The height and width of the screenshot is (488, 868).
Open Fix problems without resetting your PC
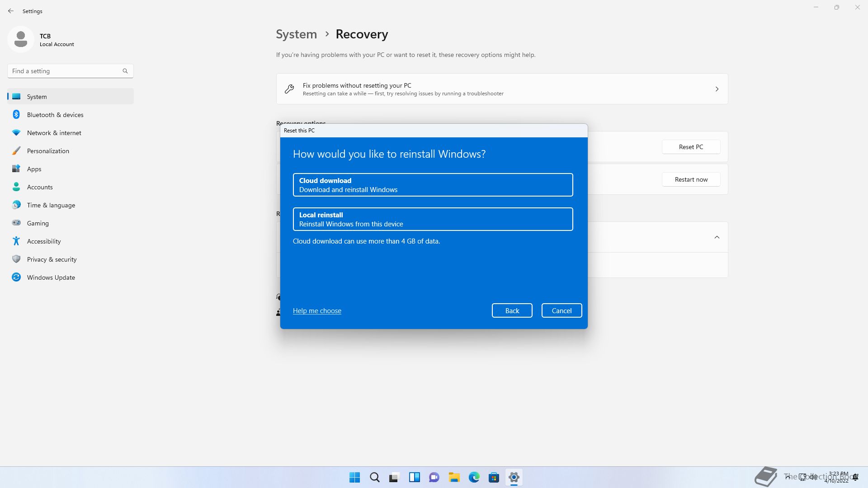point(502,89)
